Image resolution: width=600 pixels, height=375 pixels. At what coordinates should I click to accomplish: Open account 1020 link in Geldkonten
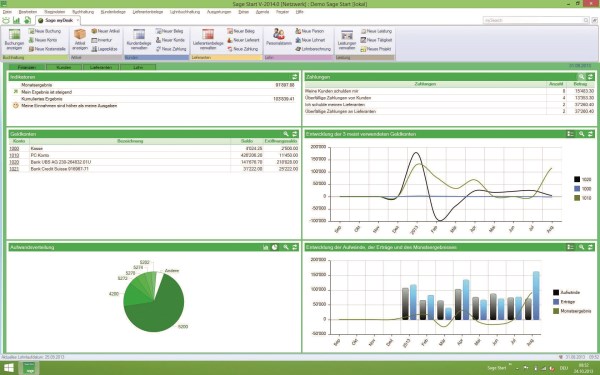[x=14, y=162]
